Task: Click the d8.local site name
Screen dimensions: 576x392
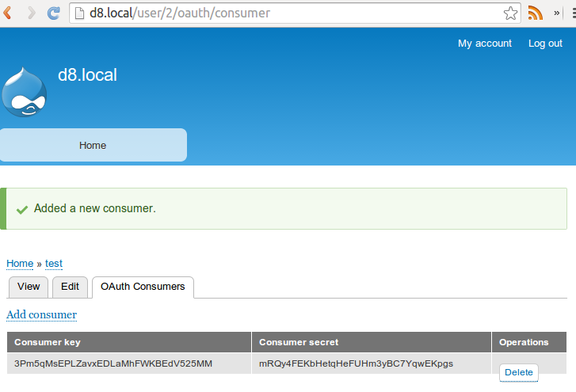Action: pyautogui.click(x=87, y=75)
